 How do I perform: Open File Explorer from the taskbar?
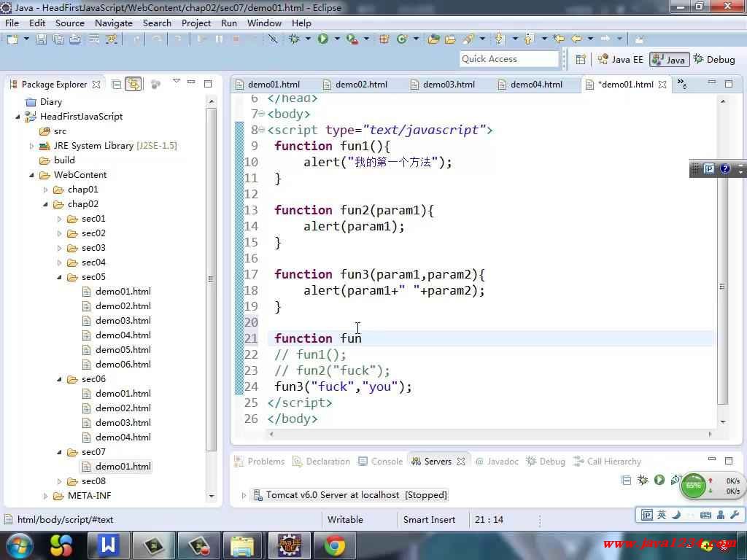point(243,545)
